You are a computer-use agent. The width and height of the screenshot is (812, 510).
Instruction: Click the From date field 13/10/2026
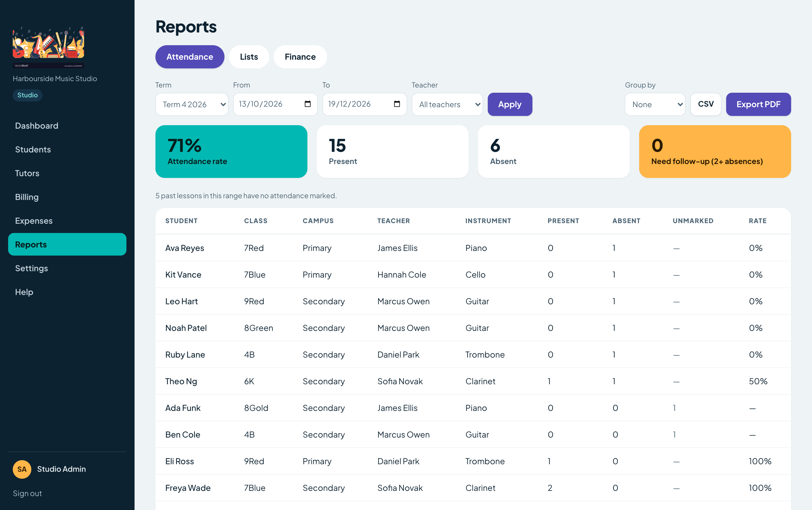[x=275, y=104]
